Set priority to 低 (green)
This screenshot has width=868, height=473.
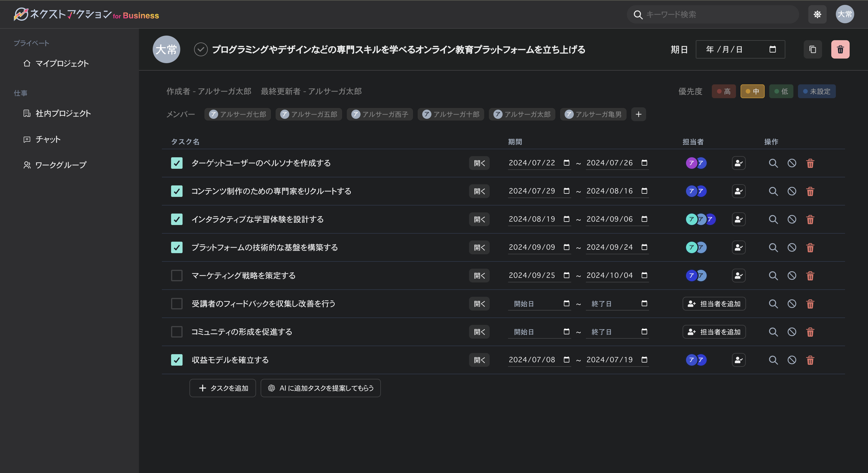click(x=781, y=91)
